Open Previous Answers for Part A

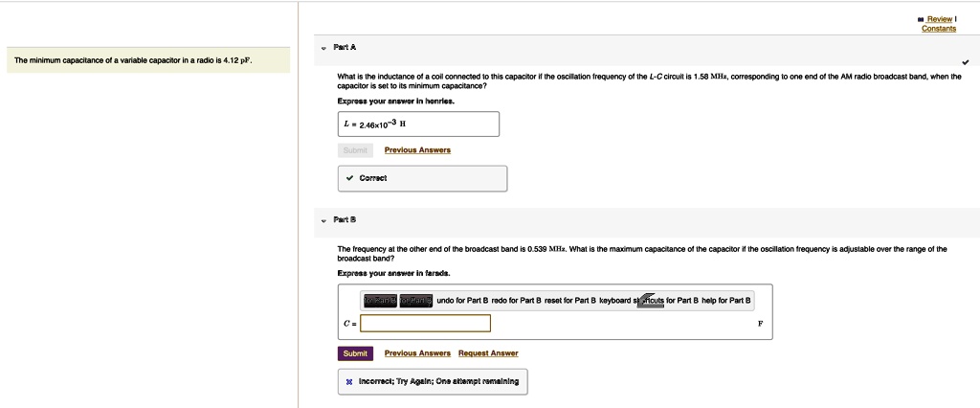tap(417, 150)
